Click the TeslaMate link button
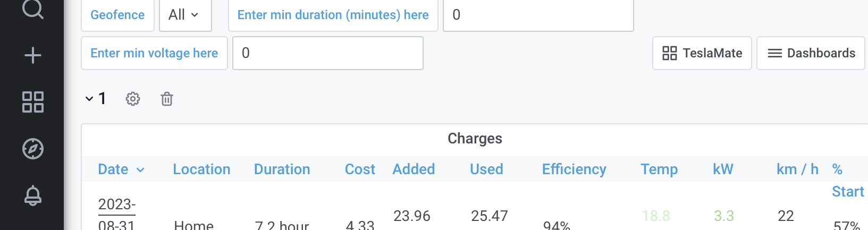Screen dimensions: 868x230 pyautogui.click(x=702, y=53)
